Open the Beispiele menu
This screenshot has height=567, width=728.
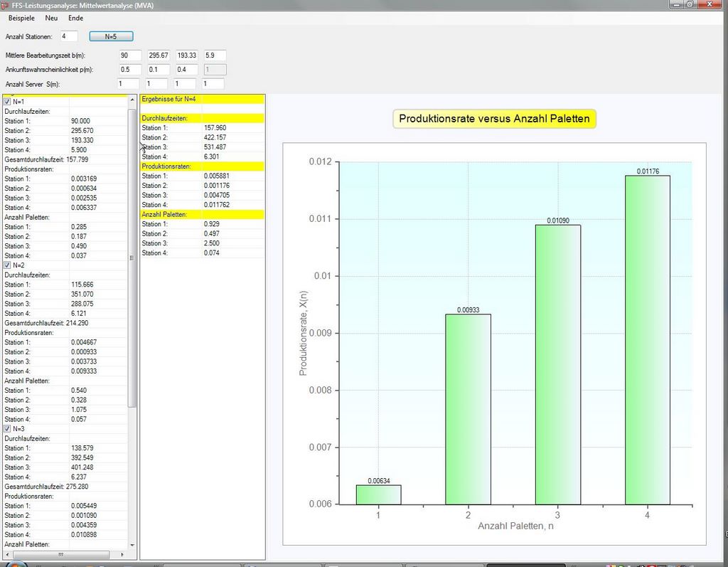(21, 18)
